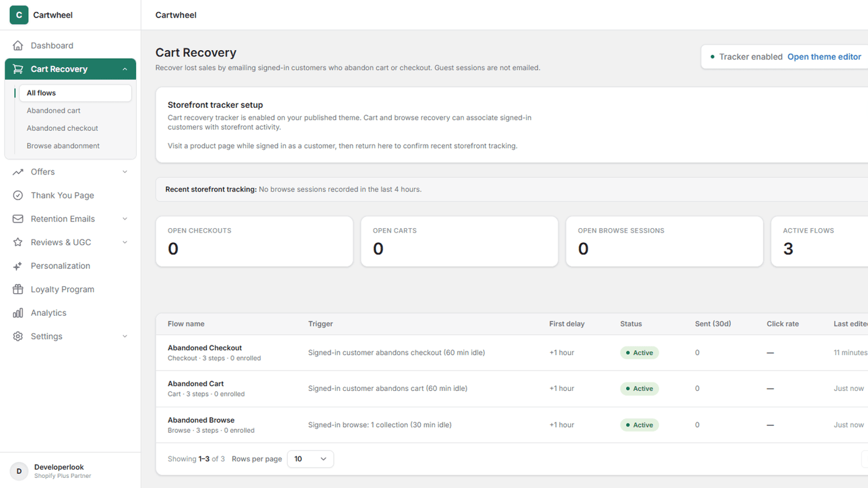868x488 pixels.
Task: Click the Flow name column header
Action: click(x=186, y=324)
